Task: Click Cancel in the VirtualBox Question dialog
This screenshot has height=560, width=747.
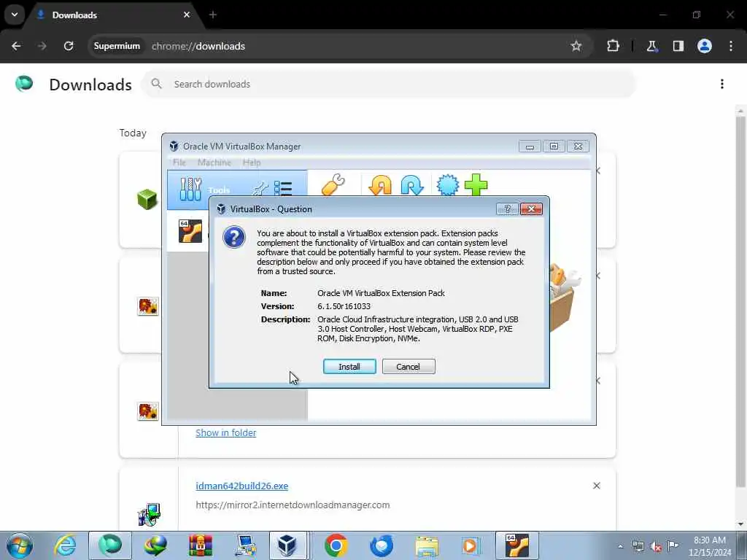Action: click(409, 367)
